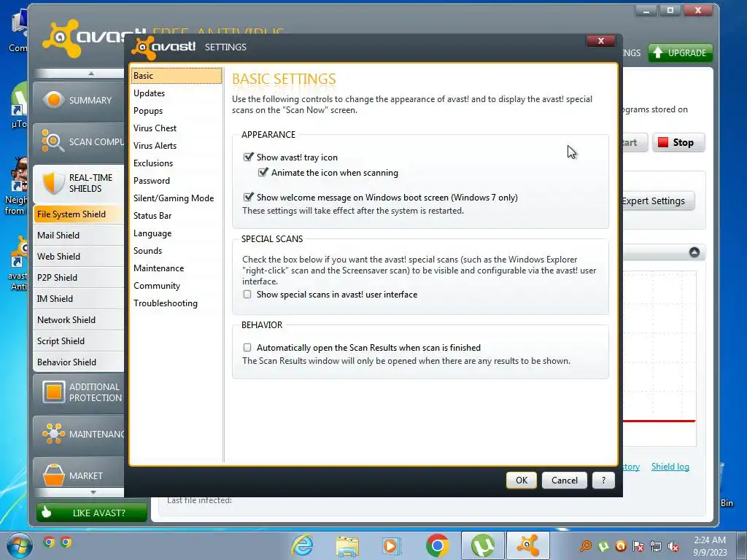Click the muted volume tray icon
747x560 pixels.
[x=673, y=546]
